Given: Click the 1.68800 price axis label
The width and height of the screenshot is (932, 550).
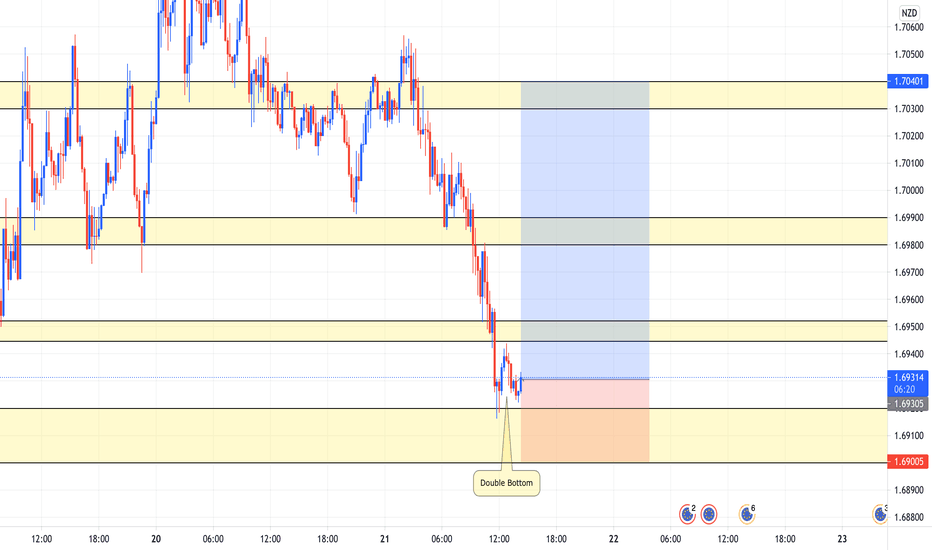Looking at the screenshot, I should click(909, 517).
